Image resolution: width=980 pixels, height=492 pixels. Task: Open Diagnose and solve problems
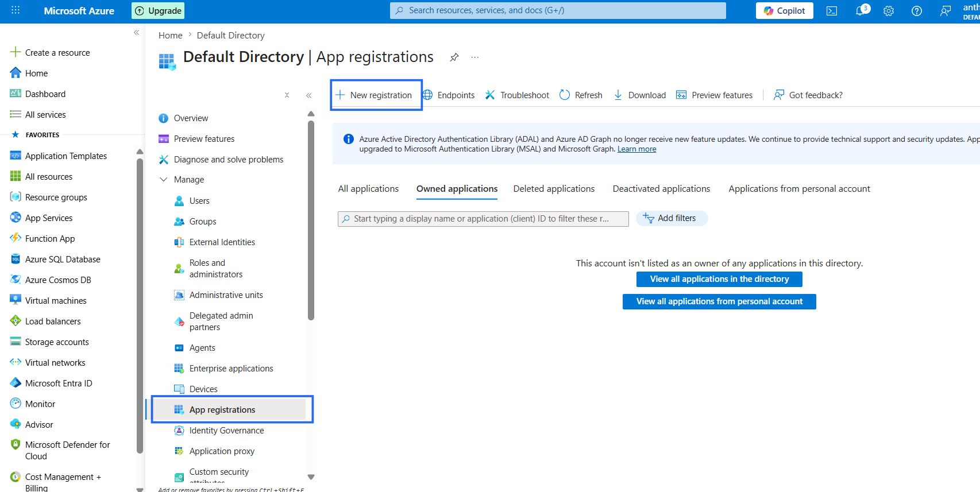[230, 160]
